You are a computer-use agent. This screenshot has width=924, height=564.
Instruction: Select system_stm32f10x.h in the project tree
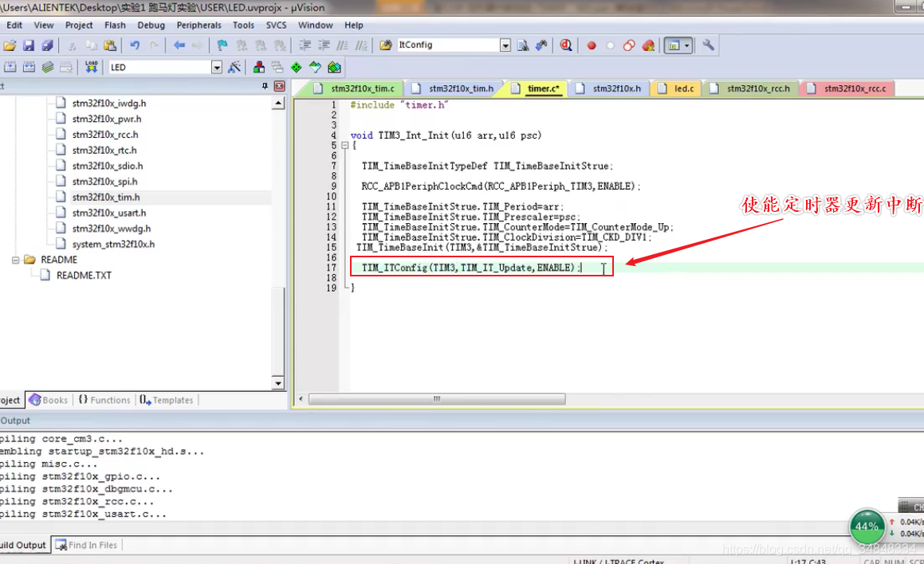point(113,244)
